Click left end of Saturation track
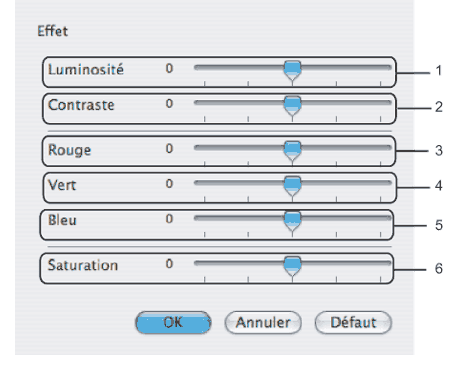The height and width of the screenshot is (368, 450). point(197,263)
